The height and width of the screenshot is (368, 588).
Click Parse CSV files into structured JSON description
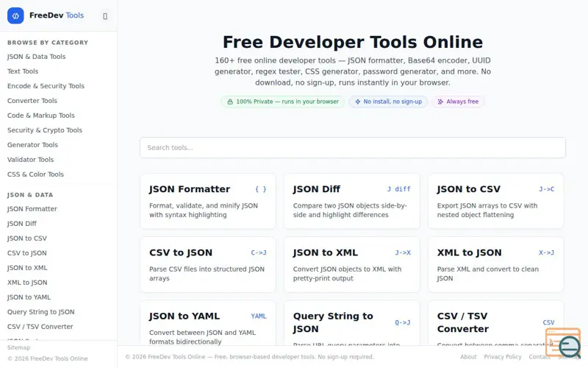207,274
